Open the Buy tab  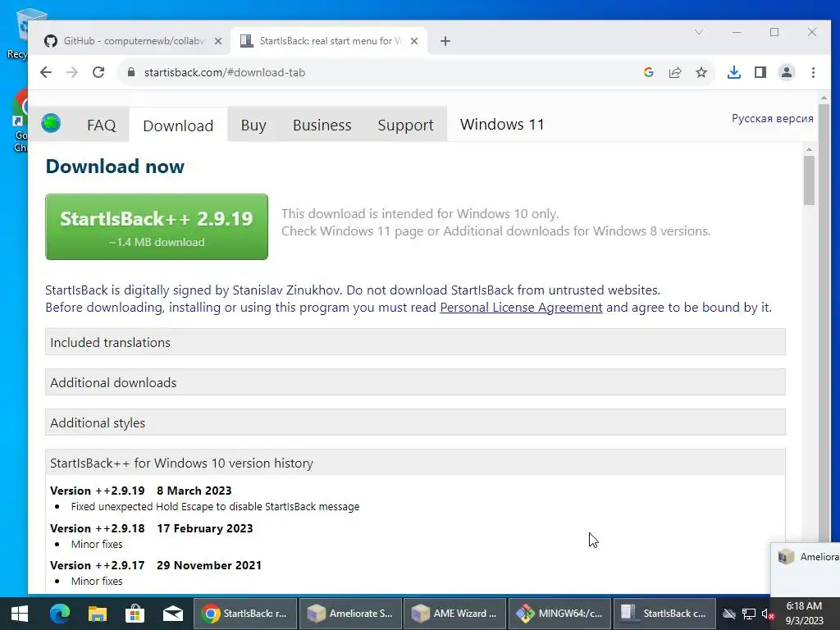tap(253, 126)
